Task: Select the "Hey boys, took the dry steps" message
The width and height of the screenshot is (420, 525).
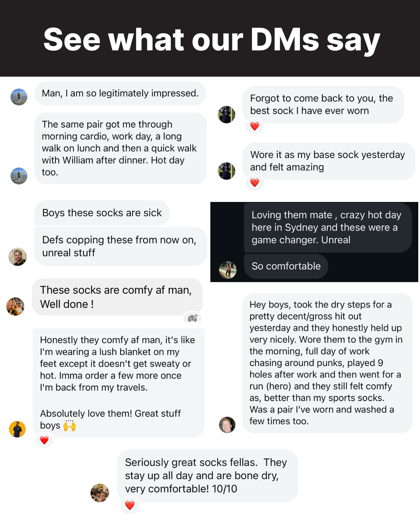Action: 327,363
